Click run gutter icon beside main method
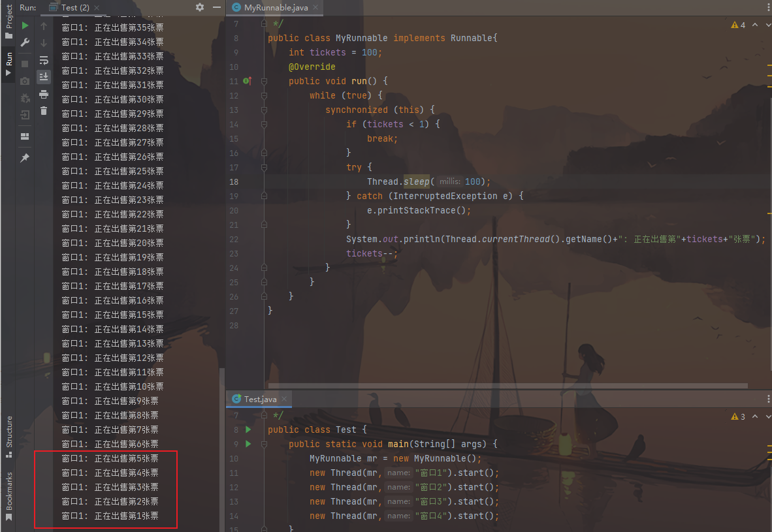 (x=248, y=444)
